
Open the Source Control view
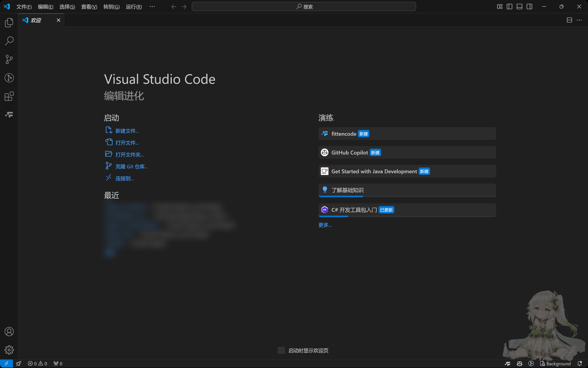9,59
